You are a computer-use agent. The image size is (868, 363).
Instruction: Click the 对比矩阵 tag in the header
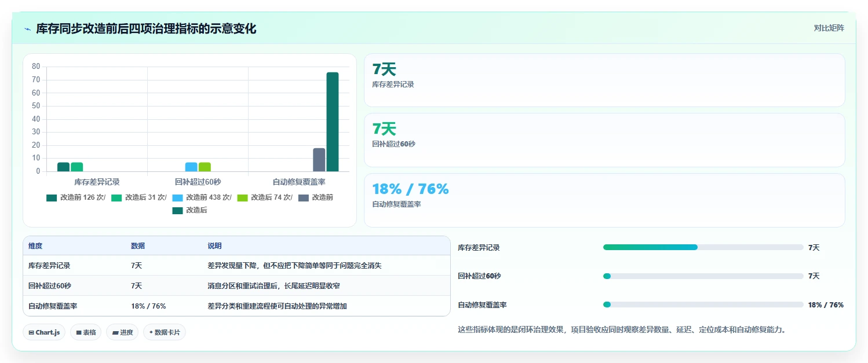pos(829,28)
